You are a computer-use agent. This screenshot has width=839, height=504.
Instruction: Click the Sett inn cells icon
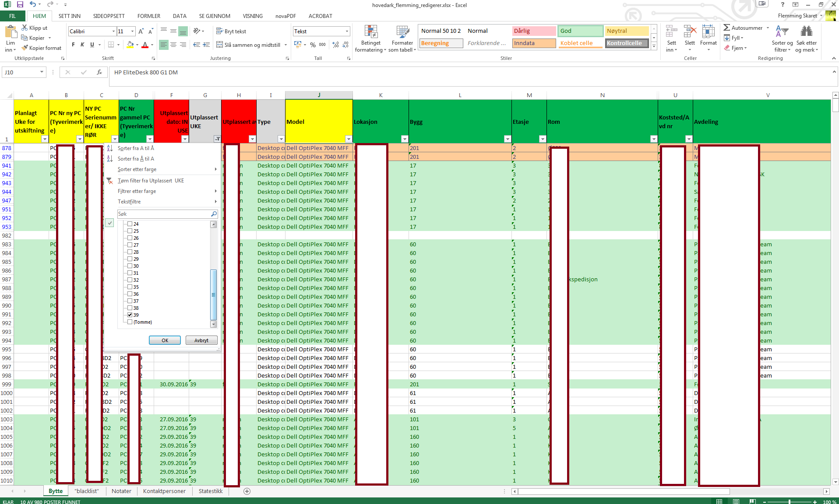coord(671,39)
